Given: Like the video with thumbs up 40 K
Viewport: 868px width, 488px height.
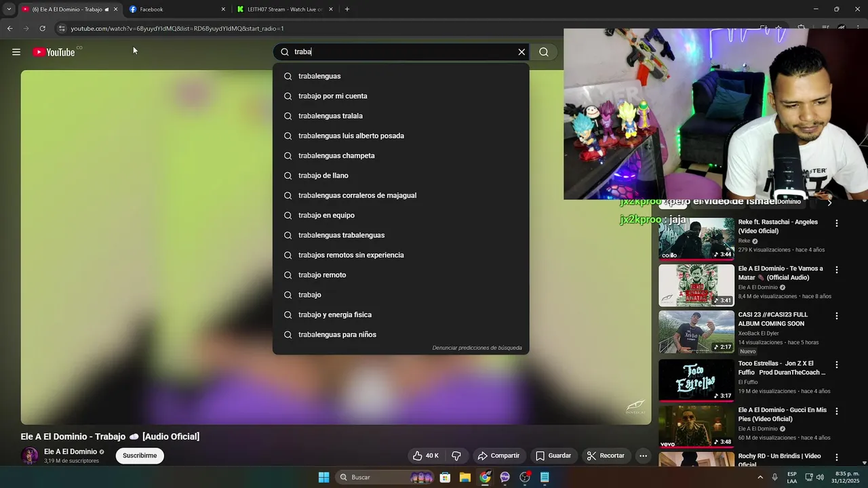Looking at the screenshot, I should (x=426, y=455).
